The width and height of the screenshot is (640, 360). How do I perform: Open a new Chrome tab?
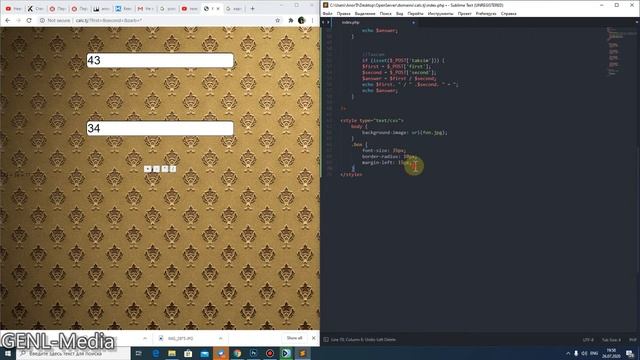(252, 9)
